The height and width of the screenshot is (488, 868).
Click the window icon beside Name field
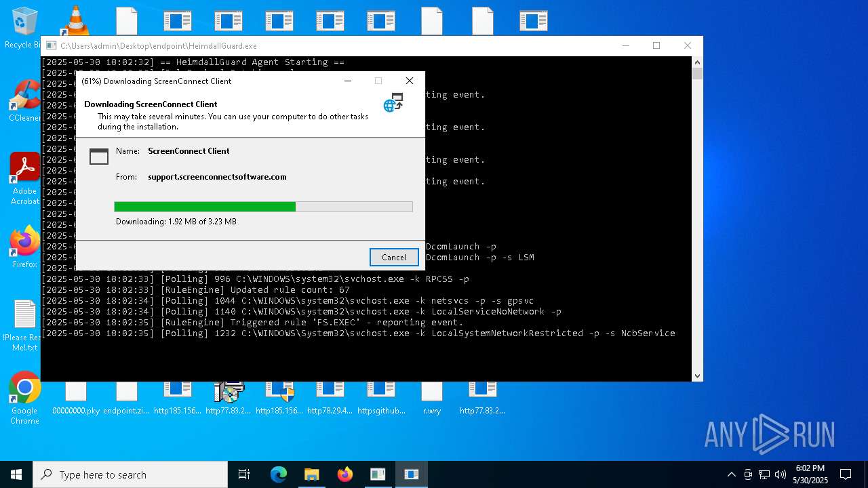click(x=99, y=157)
